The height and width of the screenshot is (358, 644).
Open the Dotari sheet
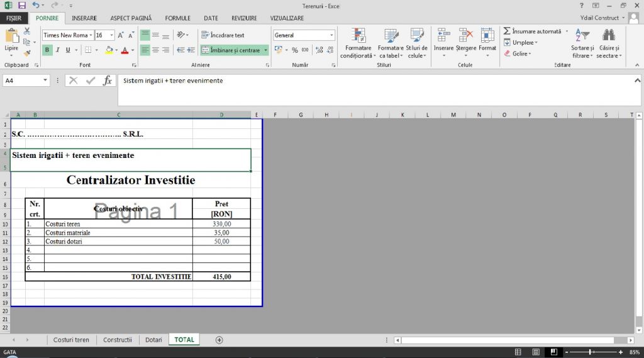coord(153,340)
